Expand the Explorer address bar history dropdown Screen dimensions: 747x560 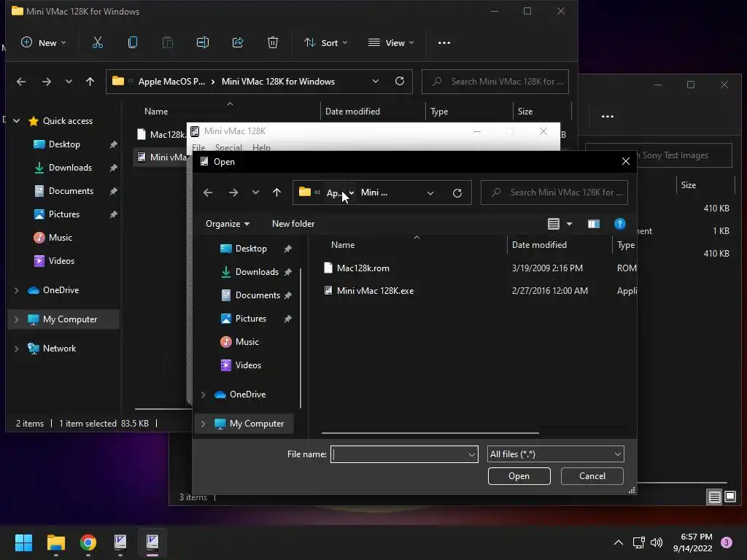click(376, 82)
